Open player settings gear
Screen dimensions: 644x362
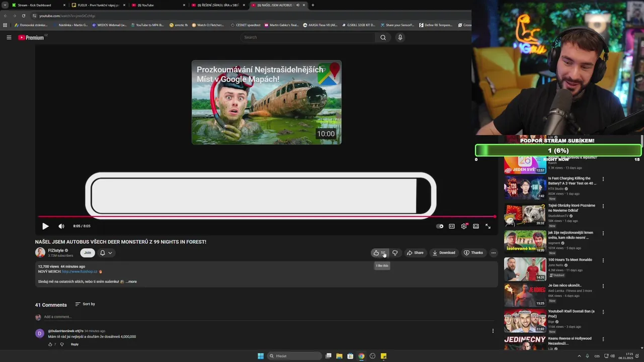[464, 226]
